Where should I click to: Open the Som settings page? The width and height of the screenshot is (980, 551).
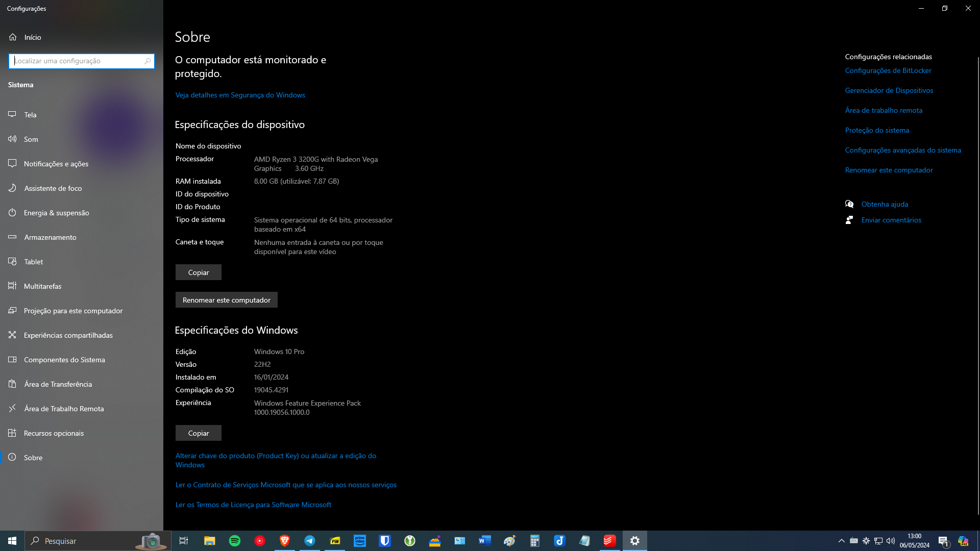tap(31, 139)
